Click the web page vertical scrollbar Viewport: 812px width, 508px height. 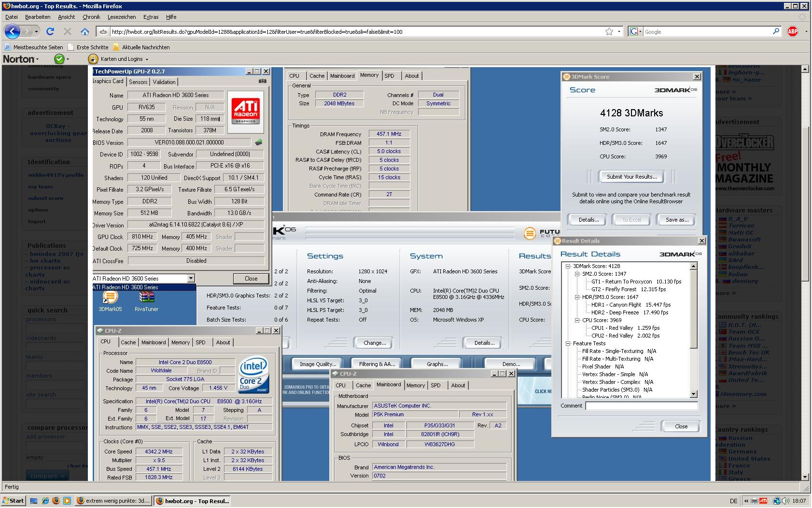pos(804,273)
